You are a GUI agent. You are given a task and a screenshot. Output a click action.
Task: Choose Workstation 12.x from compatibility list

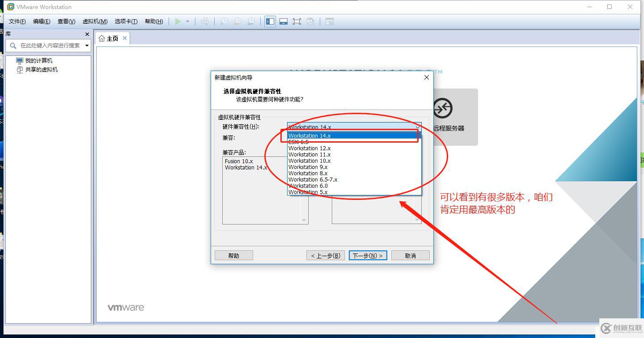pos(309,148)
